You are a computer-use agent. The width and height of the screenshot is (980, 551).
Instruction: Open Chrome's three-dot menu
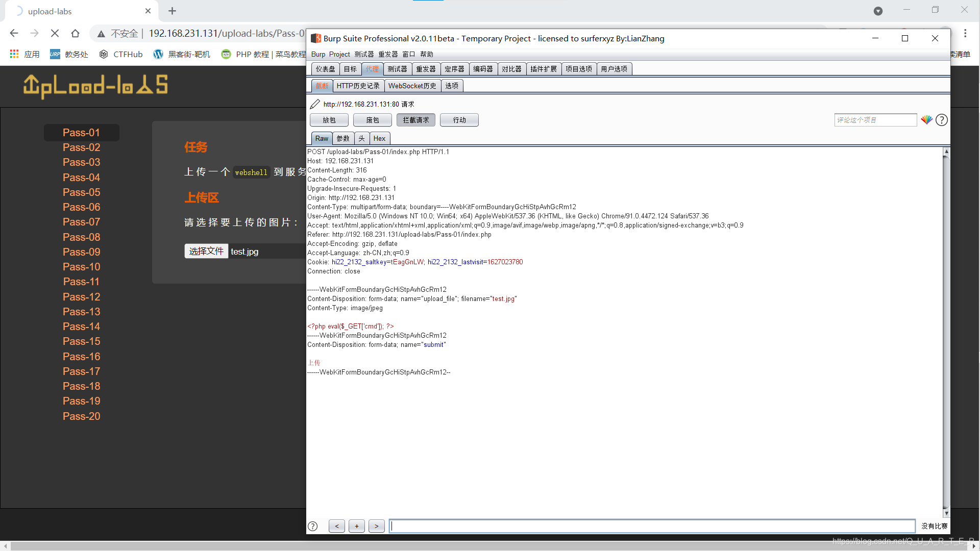click(965, 33)
